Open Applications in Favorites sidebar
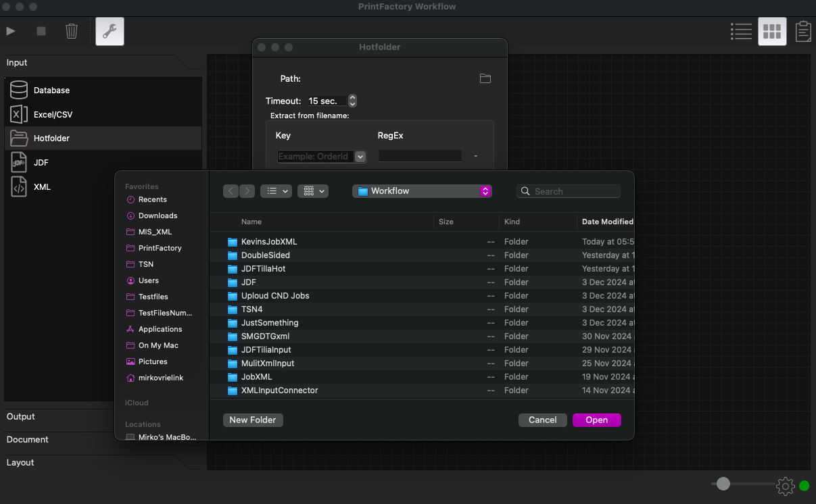The height and width of the screenshot is (504, 816). point(161,329)
